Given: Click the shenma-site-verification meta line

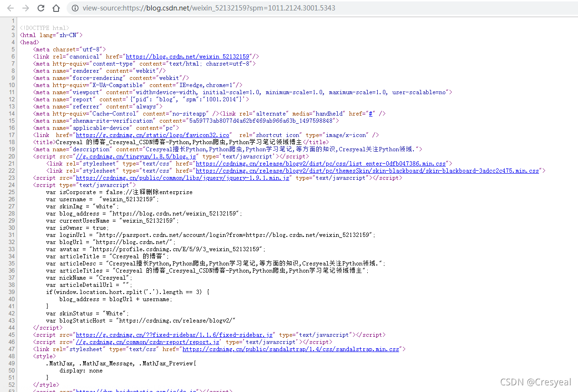Looking at the screenshot, I should coord(186,121).
